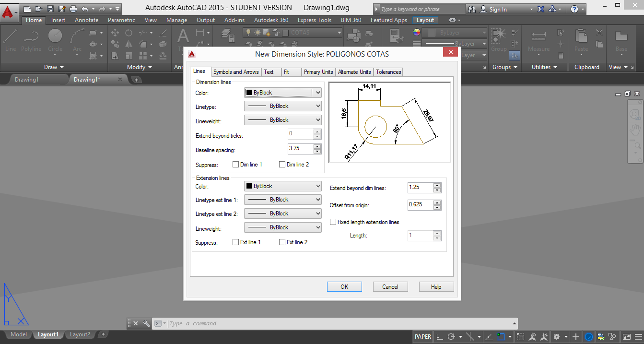
Task: Open Extension lines Color dropdown
Action: pos(283,186)
